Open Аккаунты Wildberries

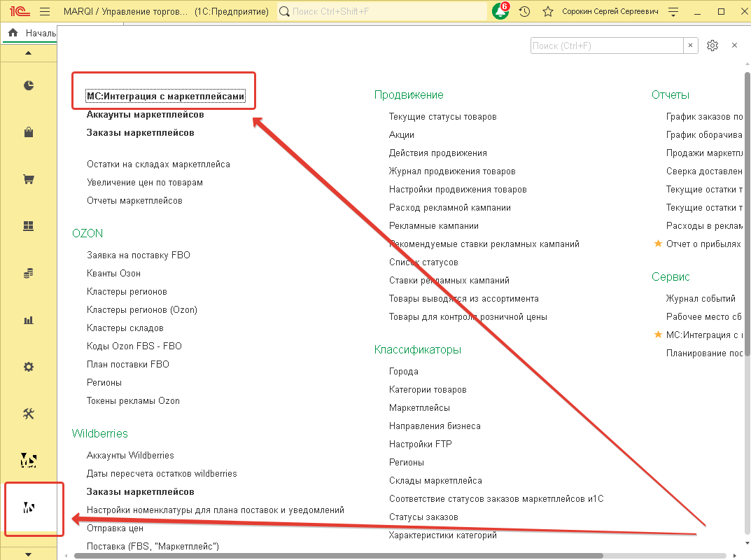tap(130, 456)
